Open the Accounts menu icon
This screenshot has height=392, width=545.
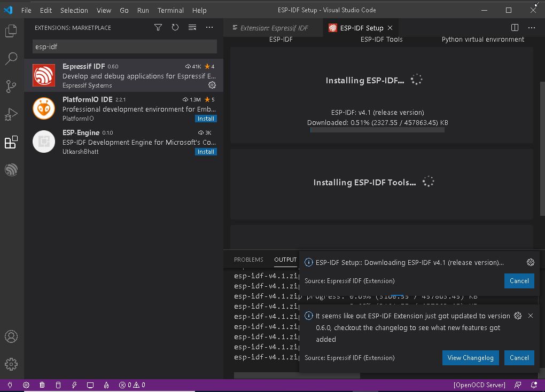11,336
